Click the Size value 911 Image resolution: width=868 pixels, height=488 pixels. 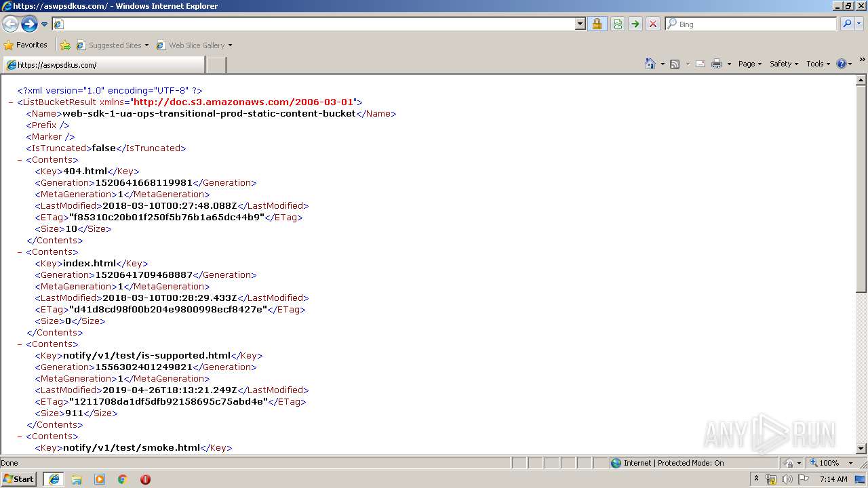point(74,413)
